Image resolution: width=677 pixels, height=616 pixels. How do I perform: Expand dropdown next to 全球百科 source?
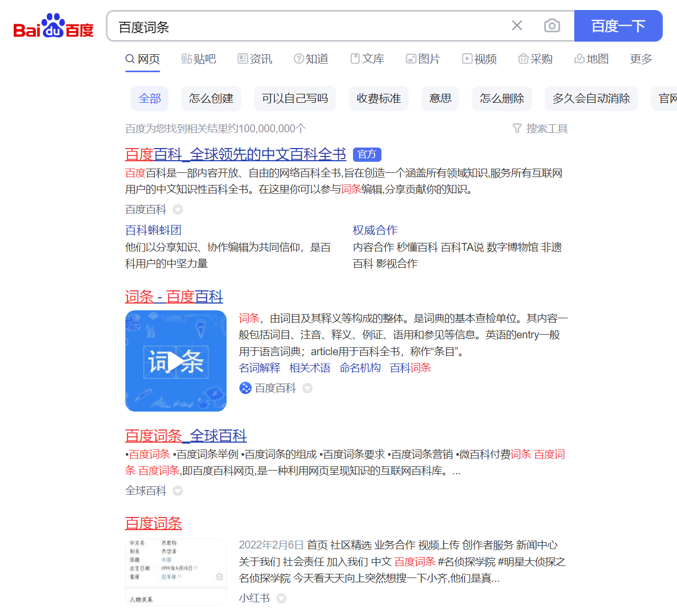[x=178, y=491]
